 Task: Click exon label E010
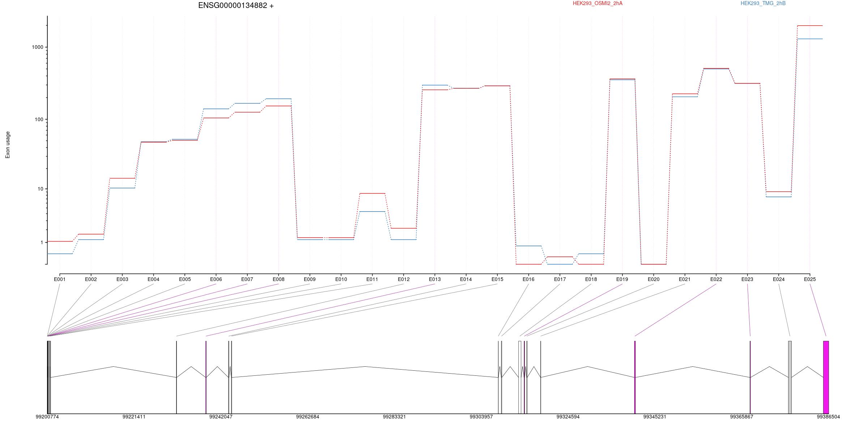(x=341, y=279)
